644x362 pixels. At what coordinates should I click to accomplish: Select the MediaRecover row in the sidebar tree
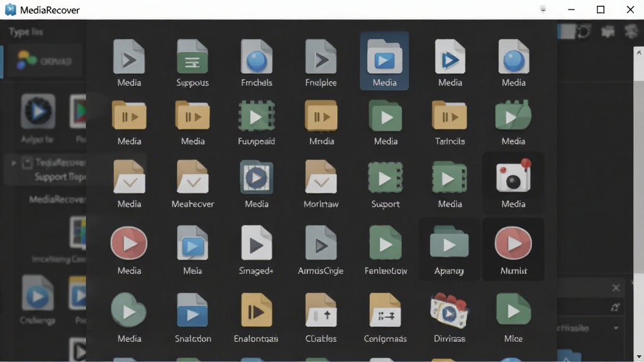pyautogui.click(x=57, y=199)
